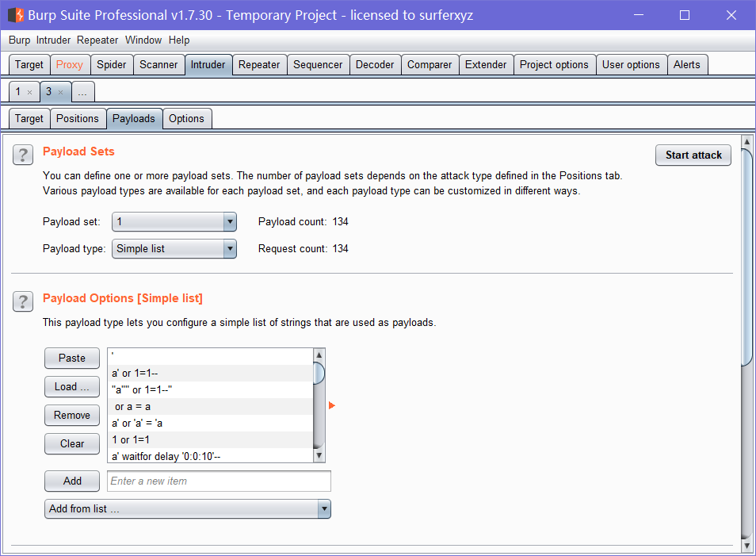
Task: Click the Add button
Action: point(72,481)
